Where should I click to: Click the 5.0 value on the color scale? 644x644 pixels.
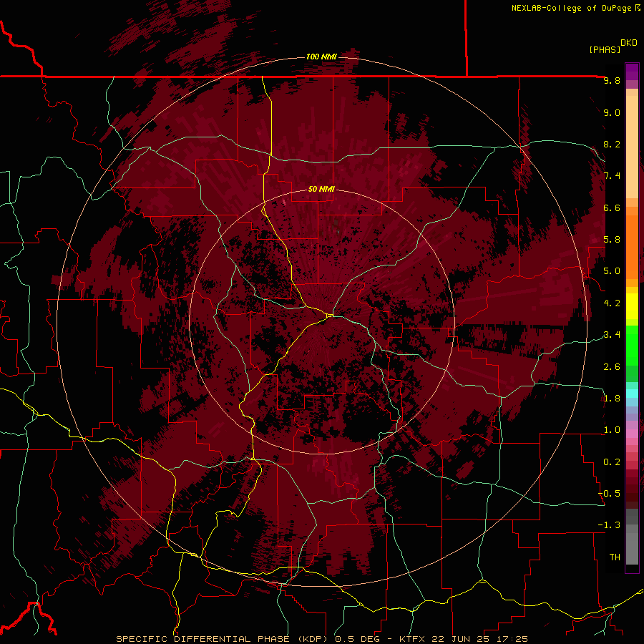click(612, 271)
